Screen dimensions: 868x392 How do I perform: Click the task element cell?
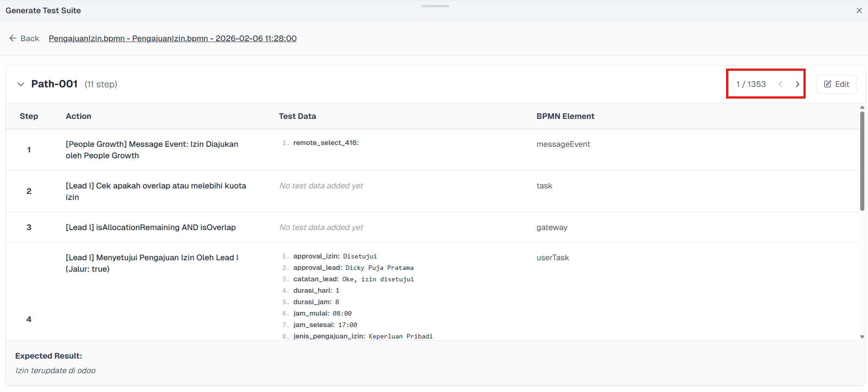coord(544,186)
